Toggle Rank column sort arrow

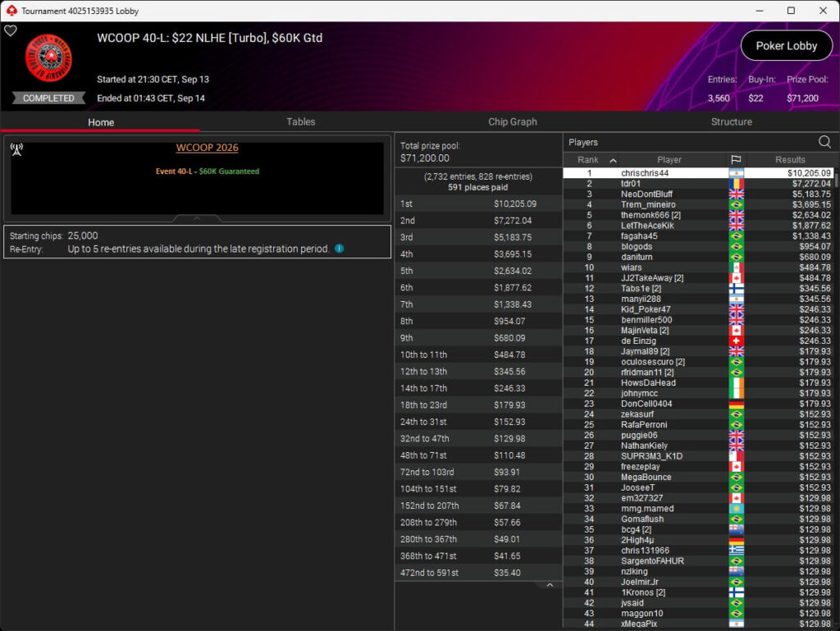(x=613, y=160)
